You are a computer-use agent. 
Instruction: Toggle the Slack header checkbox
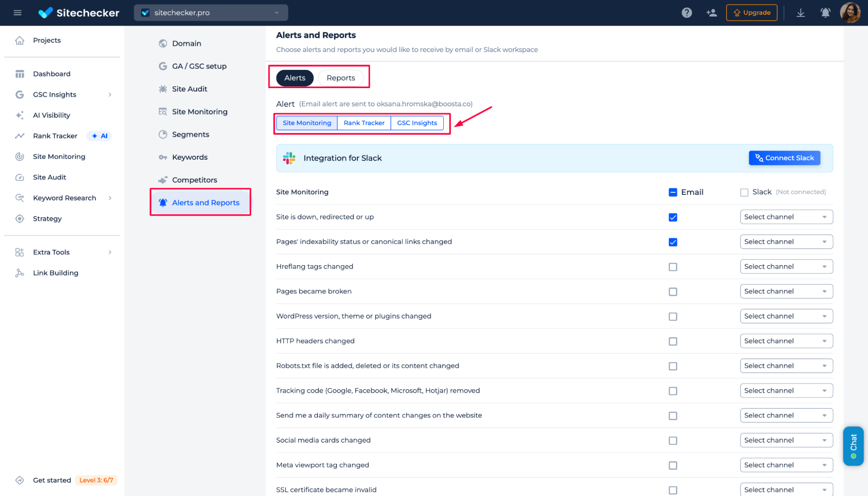(x=744, y=192)
